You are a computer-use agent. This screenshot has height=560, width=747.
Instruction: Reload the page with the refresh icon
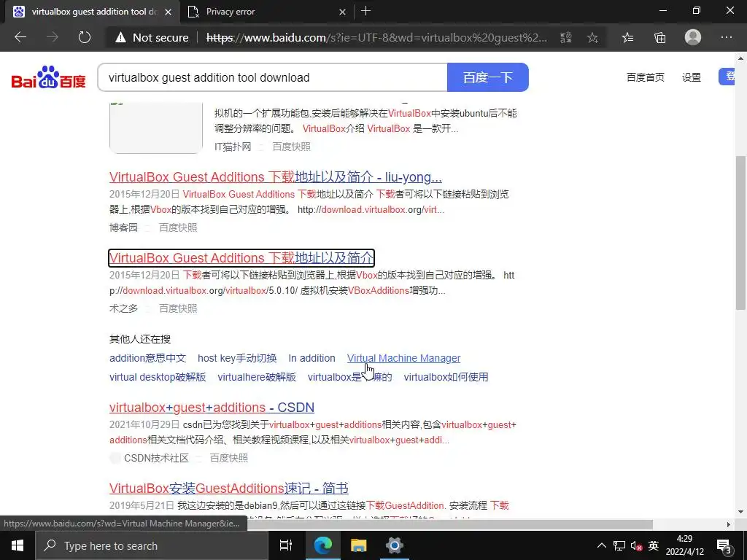click(x=85, y=37)
